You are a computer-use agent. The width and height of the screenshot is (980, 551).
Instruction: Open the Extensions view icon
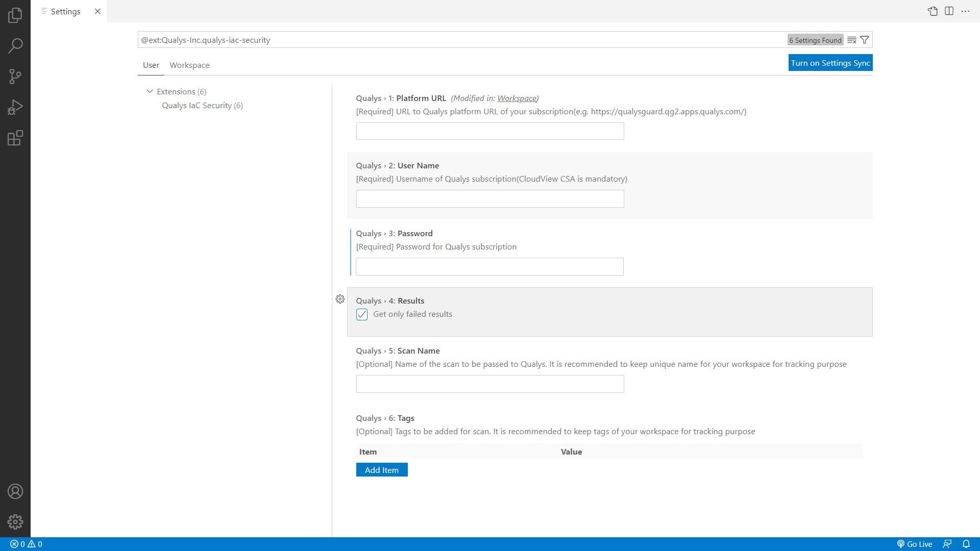tap(15, 138)
